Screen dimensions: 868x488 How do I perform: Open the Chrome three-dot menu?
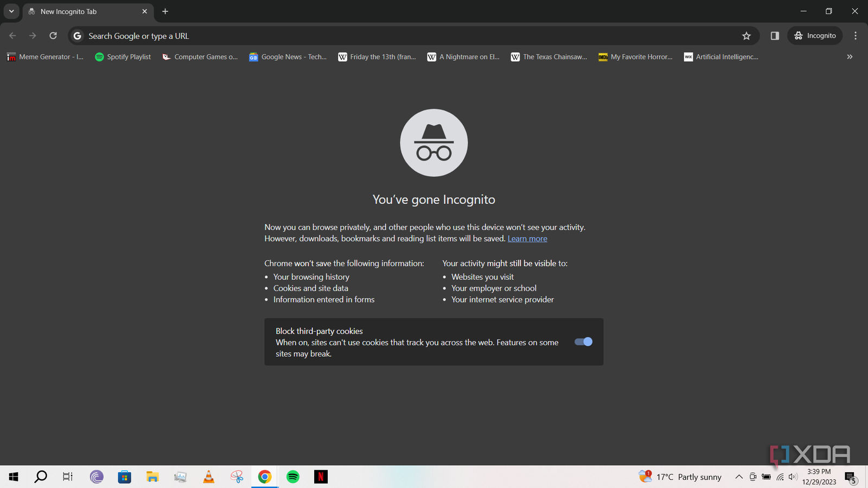tap(856, 36)
